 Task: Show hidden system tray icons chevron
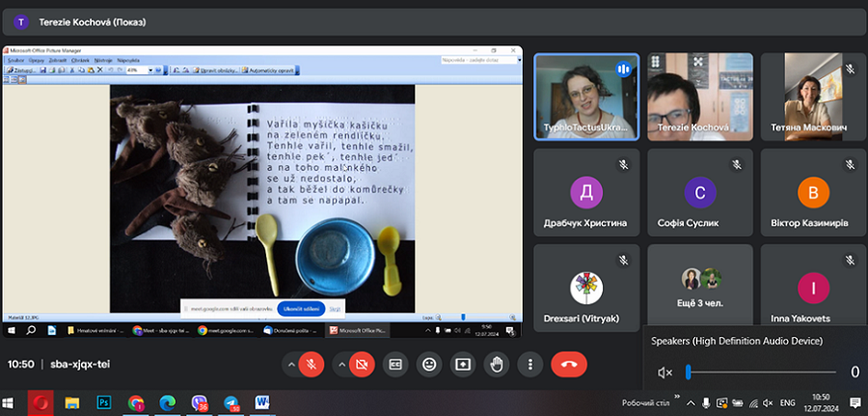pos(691,402)
